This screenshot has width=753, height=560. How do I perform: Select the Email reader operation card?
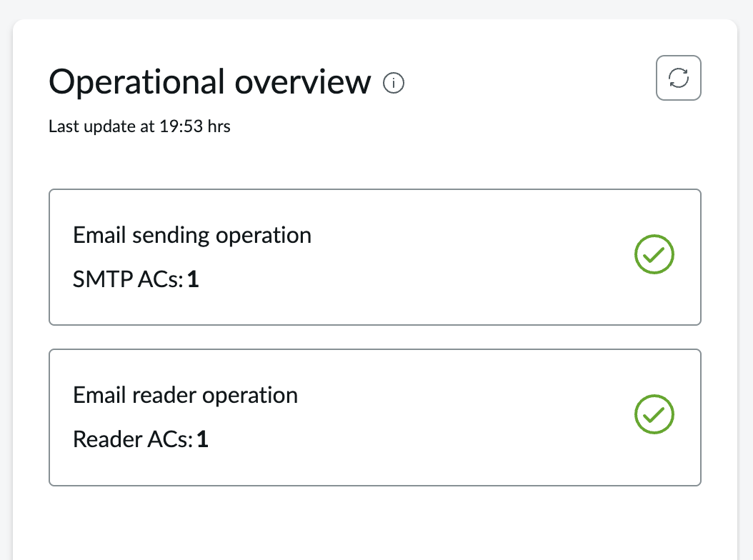click(375, 417)
